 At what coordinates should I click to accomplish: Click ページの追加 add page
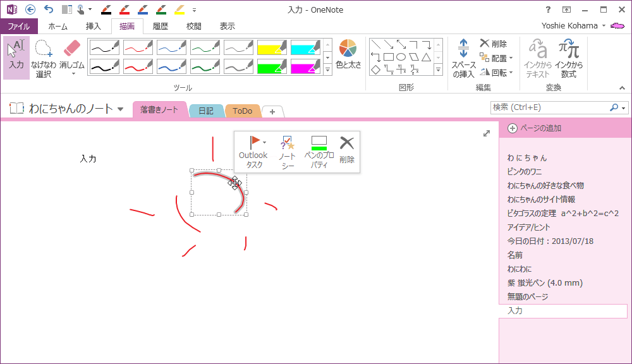(535, 128)
